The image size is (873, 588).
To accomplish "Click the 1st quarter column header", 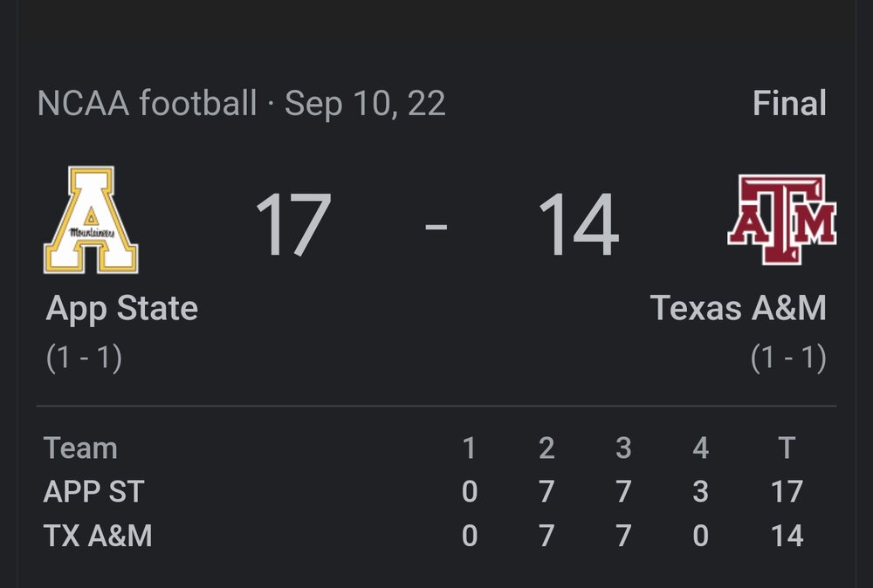I will coord(469,448).
